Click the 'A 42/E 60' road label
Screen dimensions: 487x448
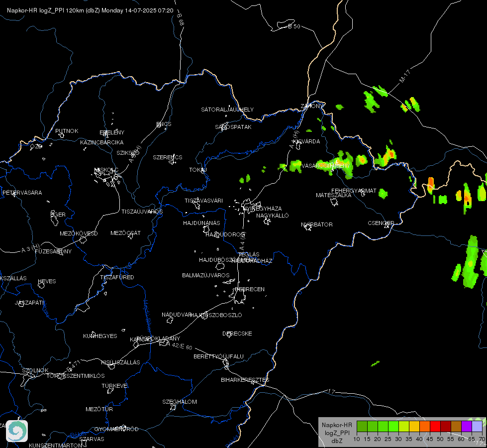click(x=180, y=345)
